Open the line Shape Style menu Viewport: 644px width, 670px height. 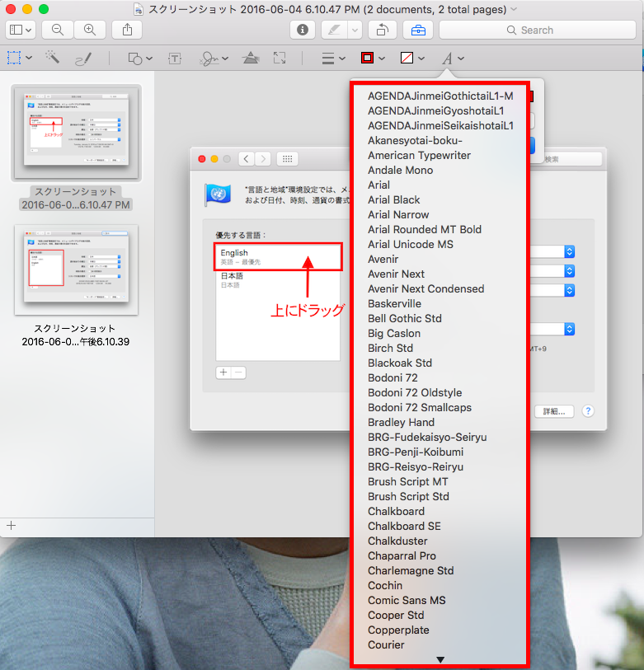328,59
